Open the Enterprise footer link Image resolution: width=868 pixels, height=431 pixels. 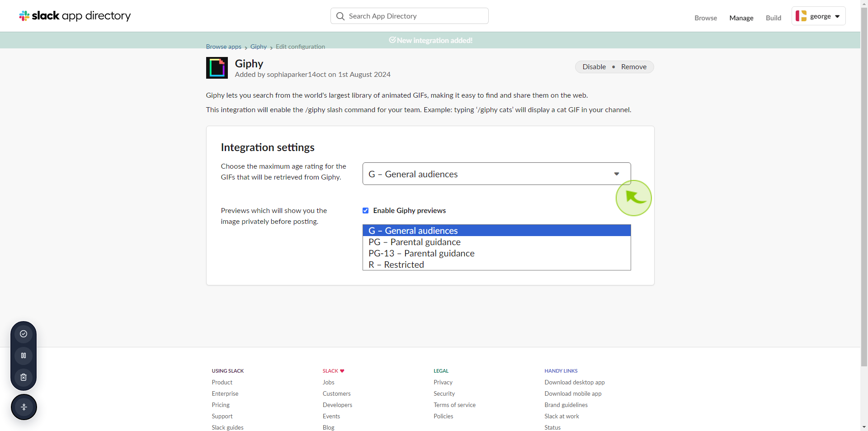coord(225,393)
